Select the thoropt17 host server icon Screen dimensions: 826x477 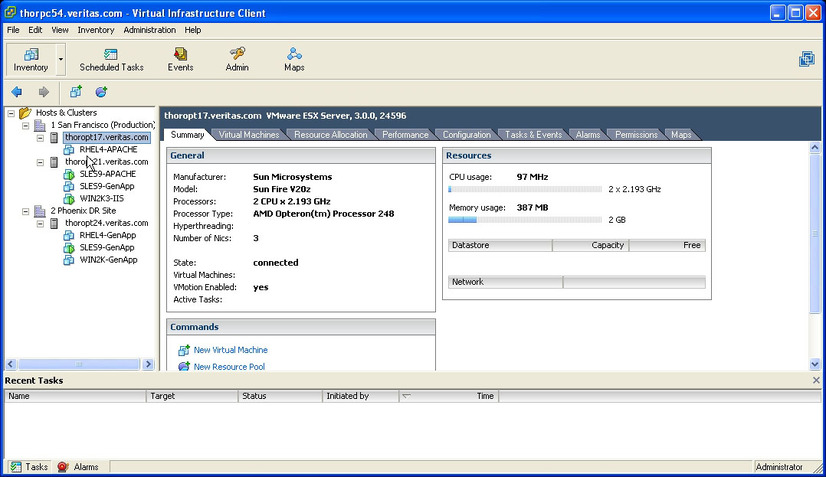(54, 137)
